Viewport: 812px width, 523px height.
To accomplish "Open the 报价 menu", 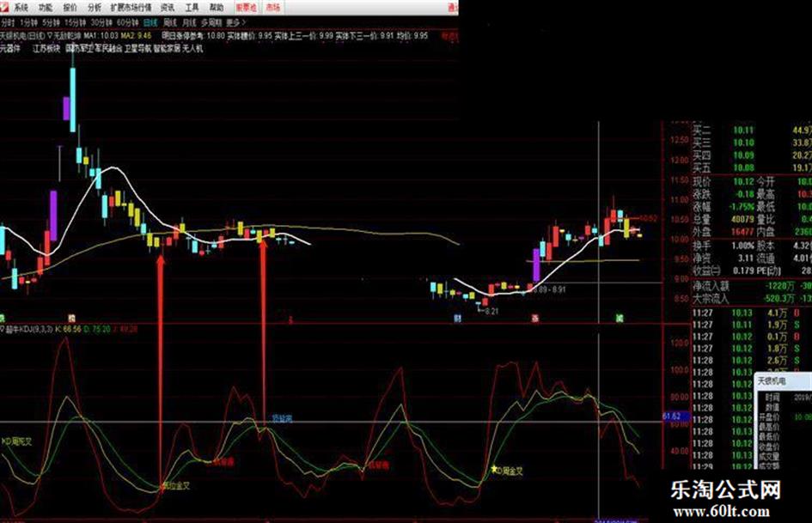I will point(70,8).
